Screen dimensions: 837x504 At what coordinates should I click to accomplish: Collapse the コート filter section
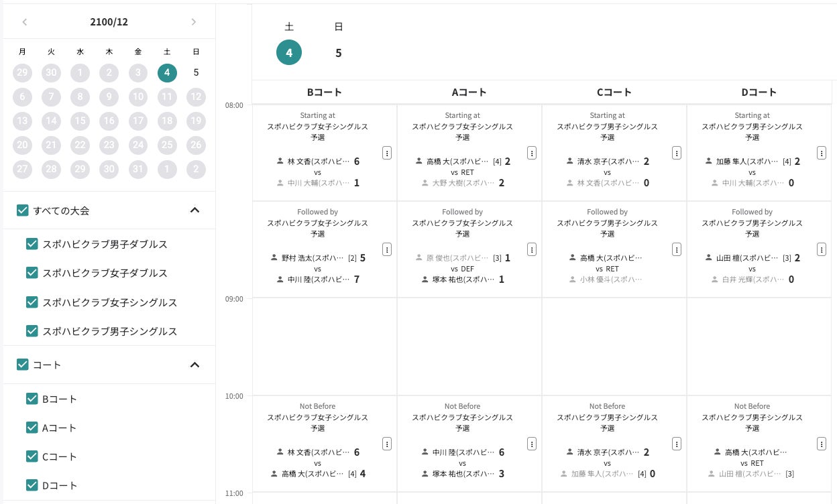click(194, 365)
